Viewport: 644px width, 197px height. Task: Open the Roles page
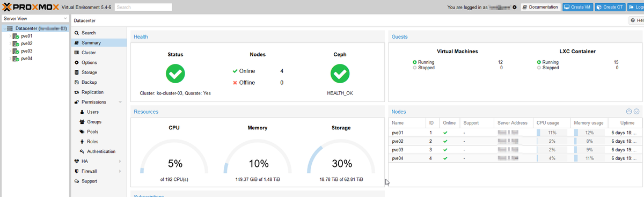pyautogui.click(x=92, y=142)
